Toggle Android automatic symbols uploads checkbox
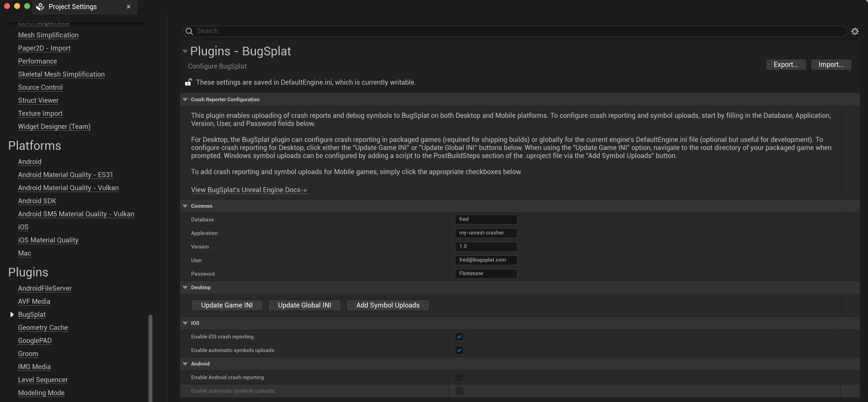868x402 pixels. (x=459, y=391)
